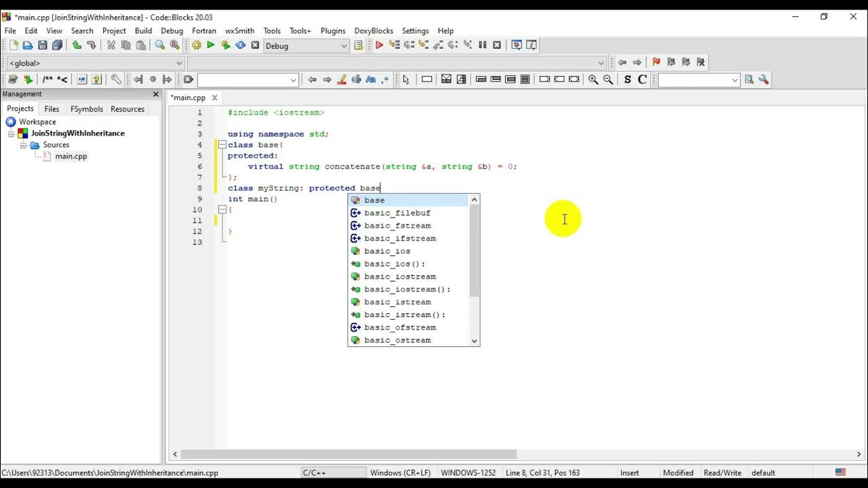The height and width of the screenshot is (488, 868).
Task: Toggle highlight search occurrences marker icon
Action: pyautogui.click(x=342, y=80)
